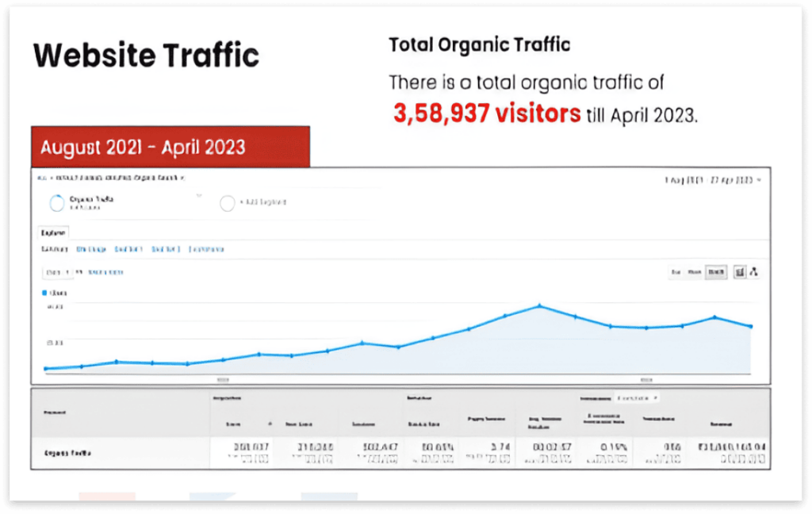
Task: Select the Day granularity toggle
Action: [x=676, y=272]
